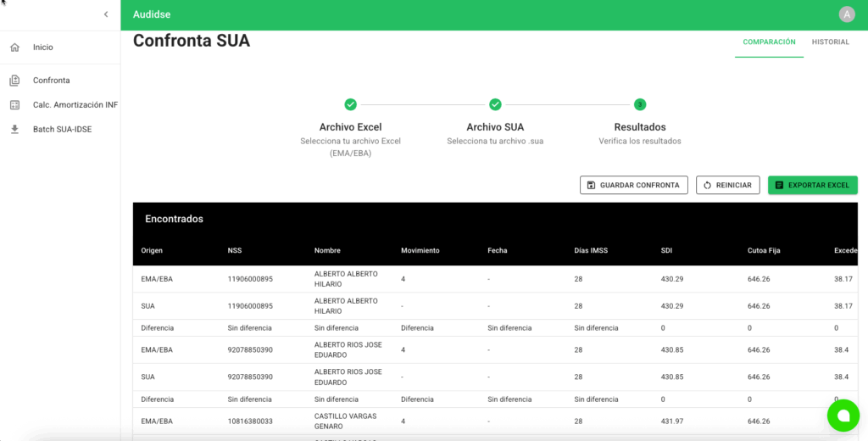Click the SDI column header

[666, 250]
